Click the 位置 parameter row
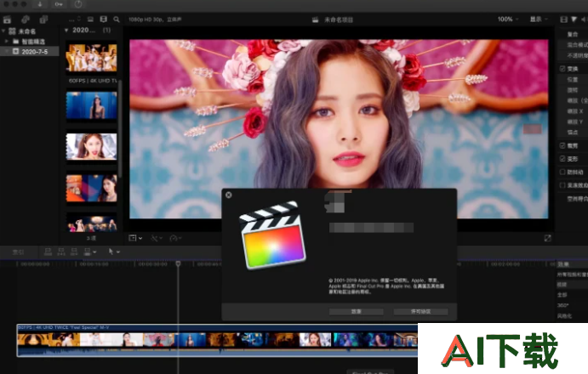 (x=573, y=79)
